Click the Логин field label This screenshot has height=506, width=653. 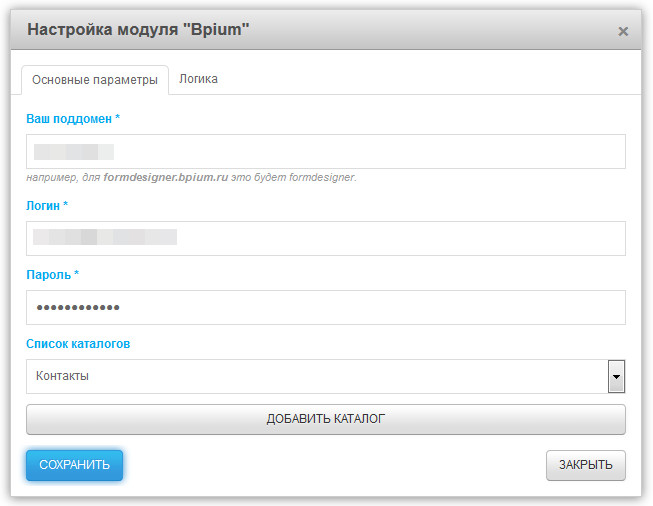(46, 205)
